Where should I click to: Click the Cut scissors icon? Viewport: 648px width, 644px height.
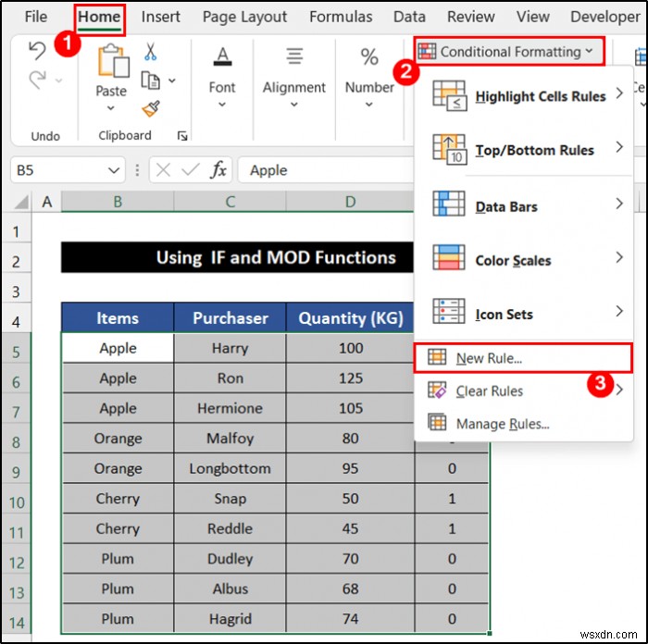point(150,52)
